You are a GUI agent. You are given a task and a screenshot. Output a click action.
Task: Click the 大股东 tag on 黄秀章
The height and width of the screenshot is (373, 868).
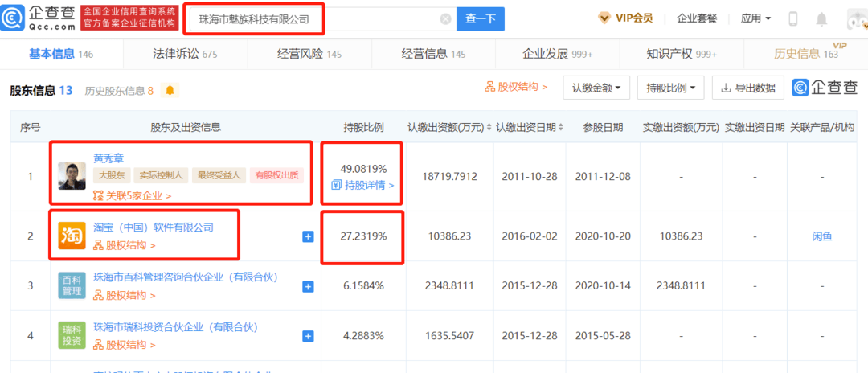pyautogui.click(x=112, y=176)
